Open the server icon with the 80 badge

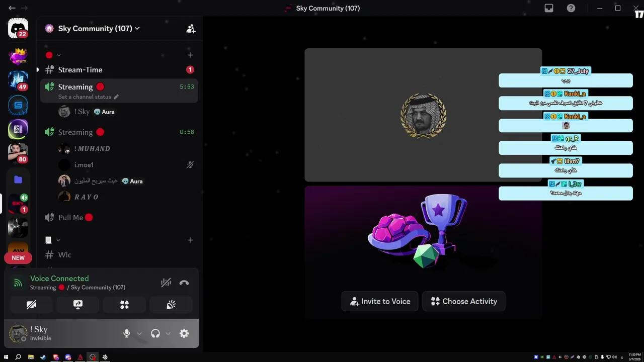coord(18,153)
